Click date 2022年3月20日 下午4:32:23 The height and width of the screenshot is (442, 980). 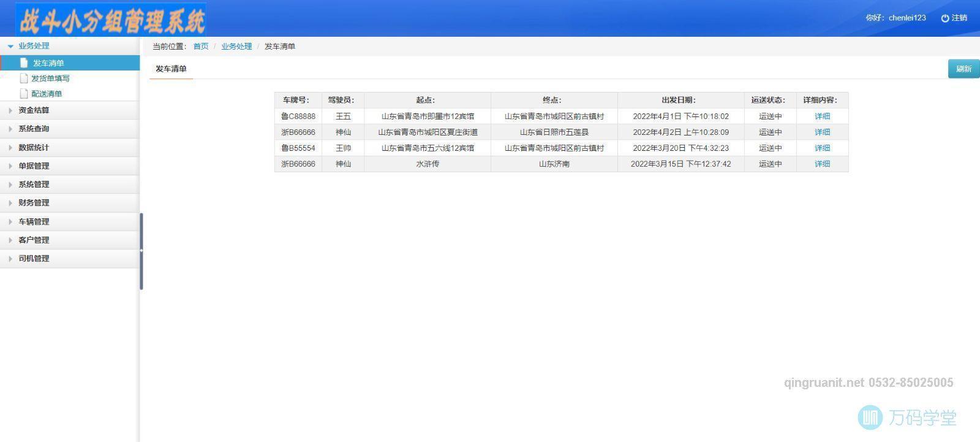[x=681, y=148]
